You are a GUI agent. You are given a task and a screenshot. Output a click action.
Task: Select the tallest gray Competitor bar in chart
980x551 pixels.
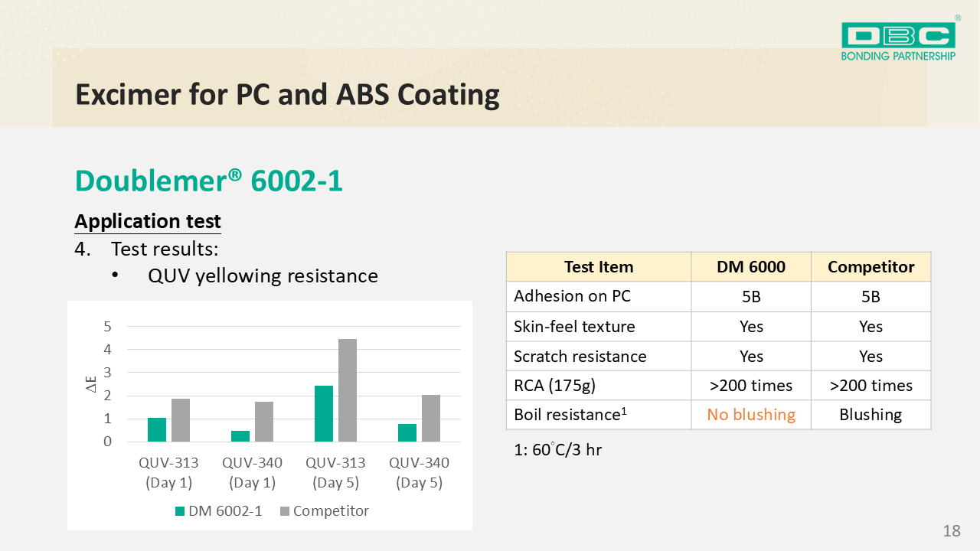tap(348, 390)
